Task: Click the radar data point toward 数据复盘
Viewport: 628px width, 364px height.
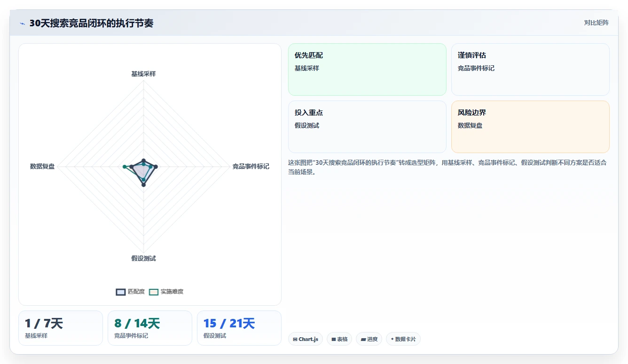Action: coord(125,166)
